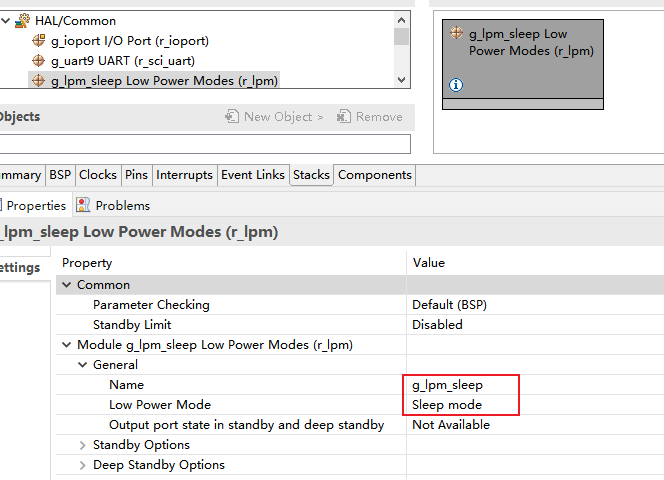Click the Low Power Mode value field
This screenshot has height=480, width=664.
465,405
